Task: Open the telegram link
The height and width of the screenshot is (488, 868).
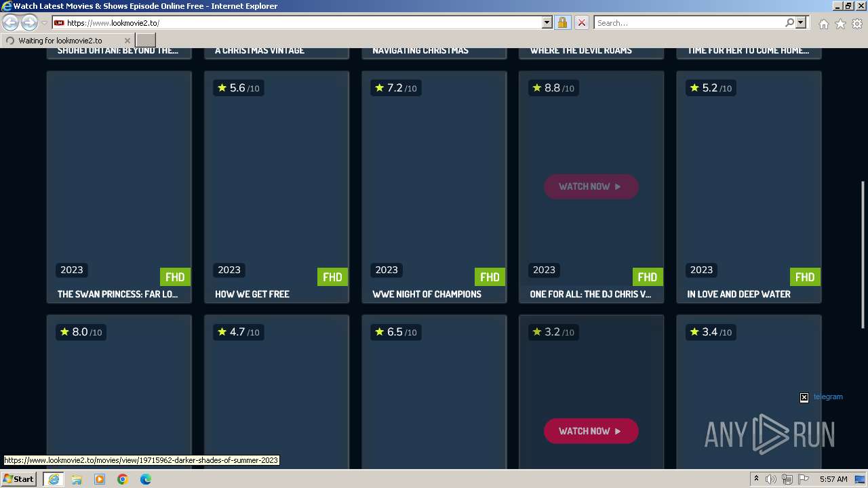Action: [x=828, y=396]
